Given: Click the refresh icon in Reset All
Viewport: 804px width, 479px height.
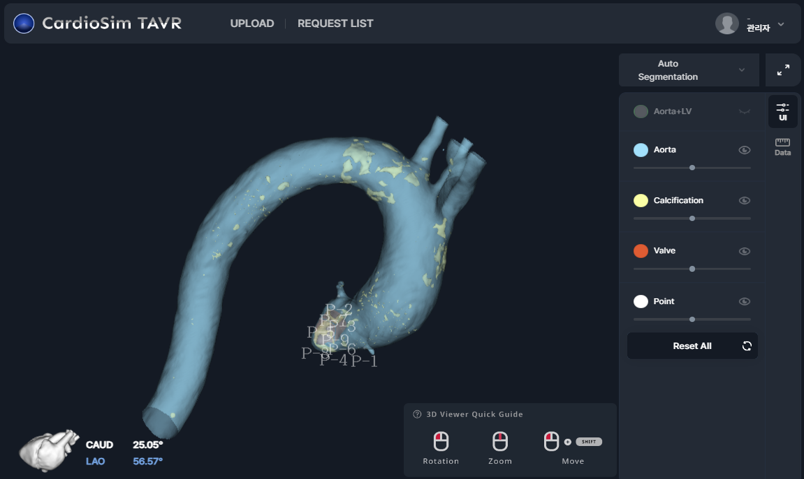Looking at the screenshot, I should [x=746, y=346].
